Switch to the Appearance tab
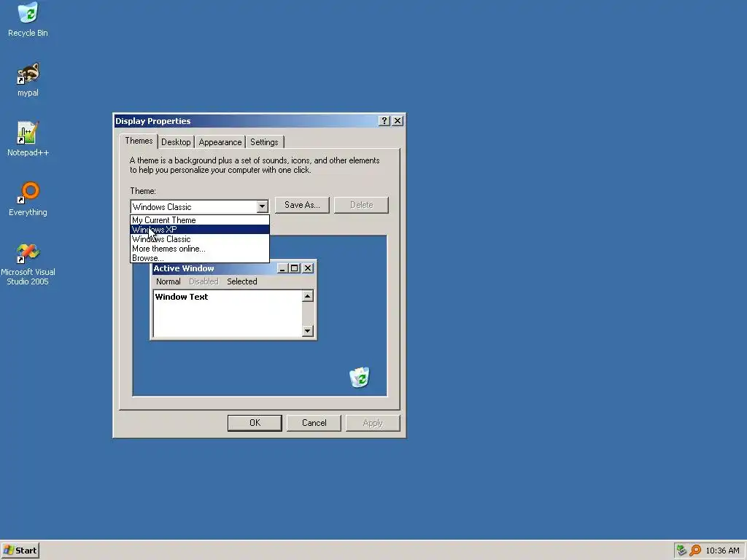747x560 pixels. coord(220,142)
